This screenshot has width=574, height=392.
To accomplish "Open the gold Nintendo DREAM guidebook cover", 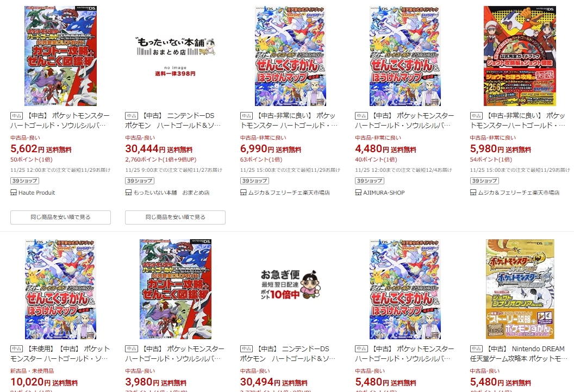I will (520, 289).
